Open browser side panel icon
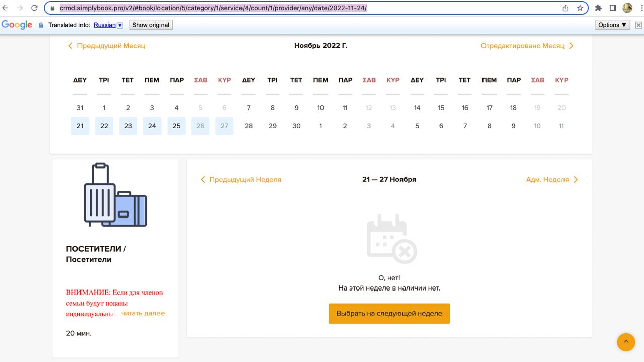The height and width of the screenshot is (362, 644). point(613,8)
